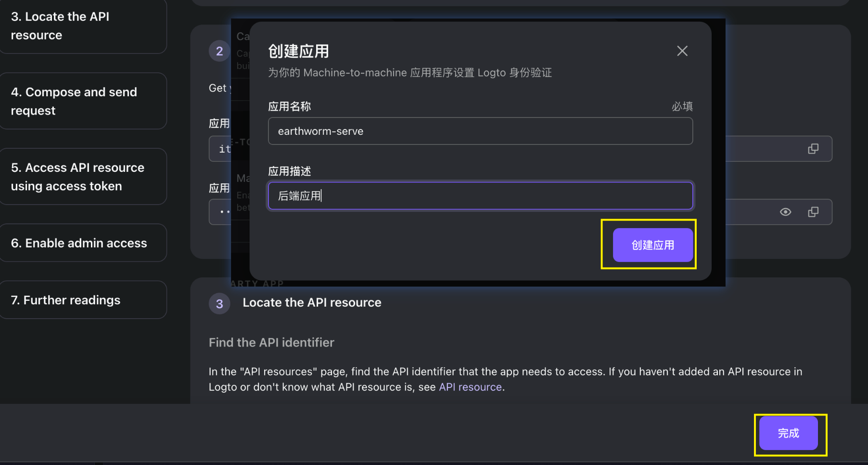Click the 必填 label text

click(682, 106)
